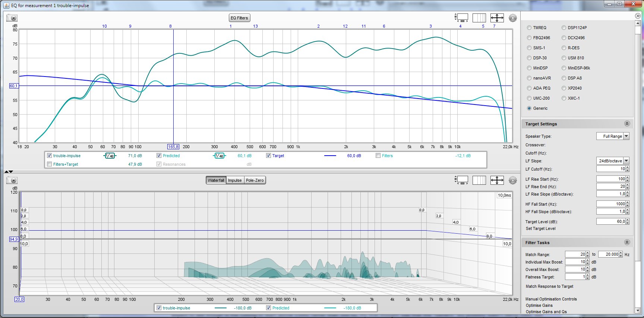Image resolution: width=644 pixels, height=318 pixels.
Task: Open waterfall graph settings gear
Action: (513, 181)
